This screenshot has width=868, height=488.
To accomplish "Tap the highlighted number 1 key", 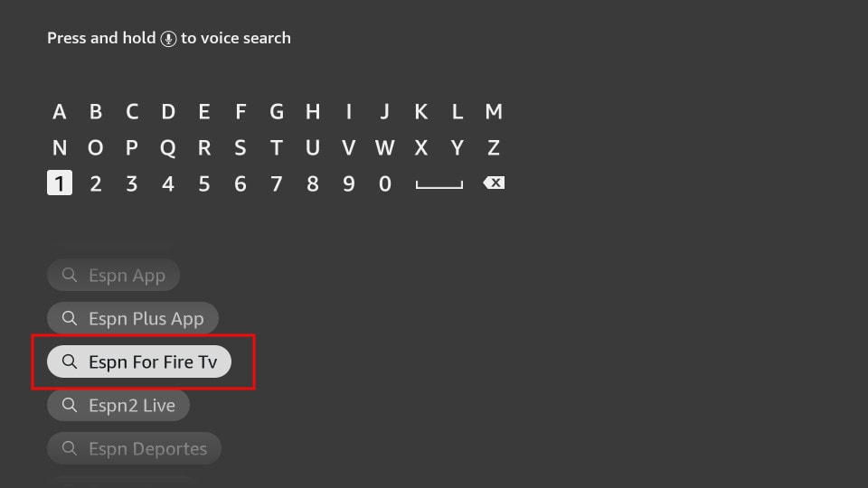I will tap(60, 183).
